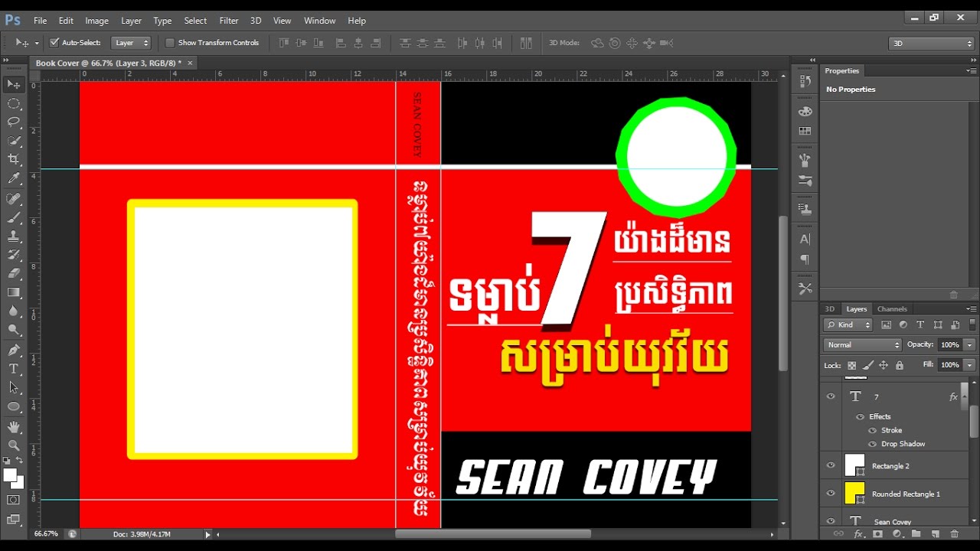Lock image pixels brush icon
The image size is (980, 551).
click(867, 365)
